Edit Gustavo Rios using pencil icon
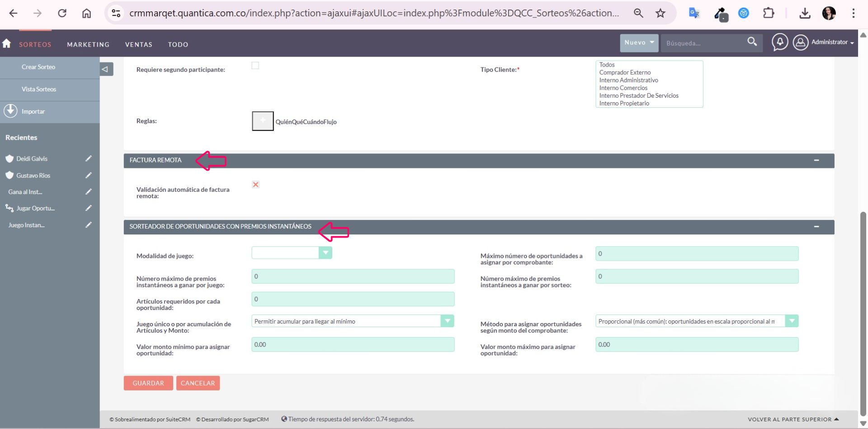868x429 pixels. (x=89, y=175)
